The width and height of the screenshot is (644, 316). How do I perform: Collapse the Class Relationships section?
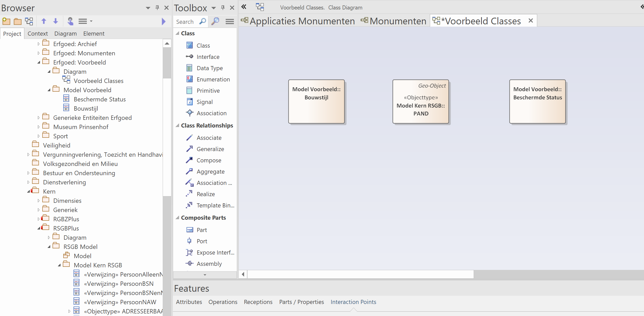click(177, 125)
